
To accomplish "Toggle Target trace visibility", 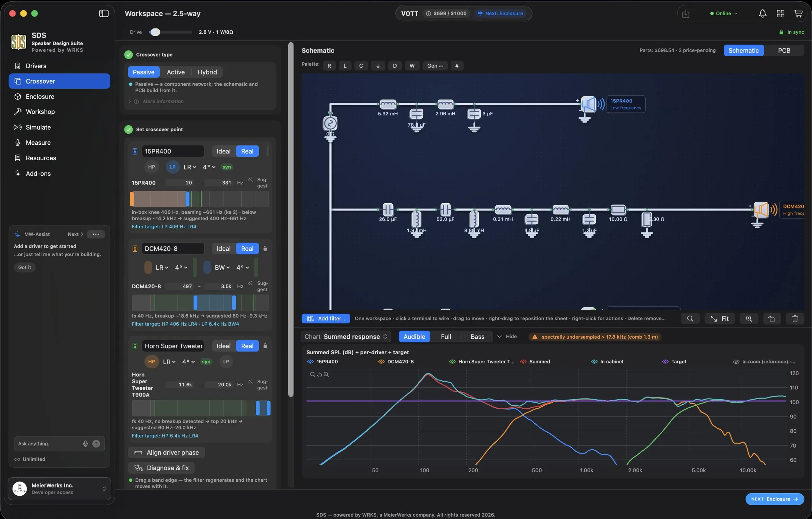I will 665,362.
